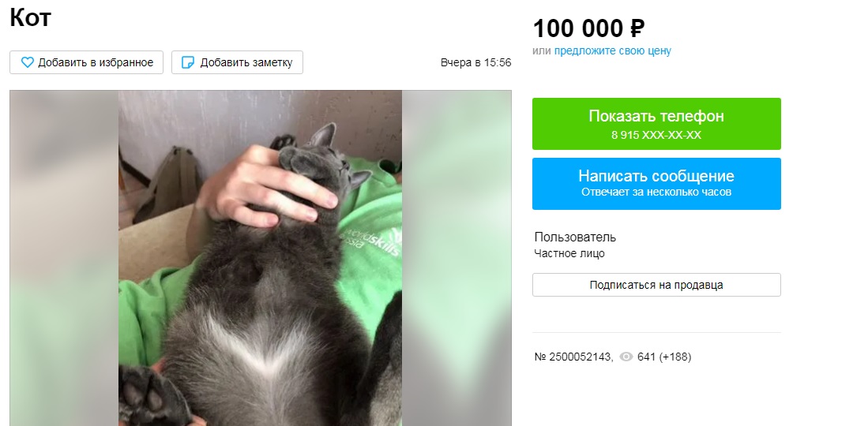Add the listing via Добавить в избранное
868x426 pixels.
[x=86, y=62]
